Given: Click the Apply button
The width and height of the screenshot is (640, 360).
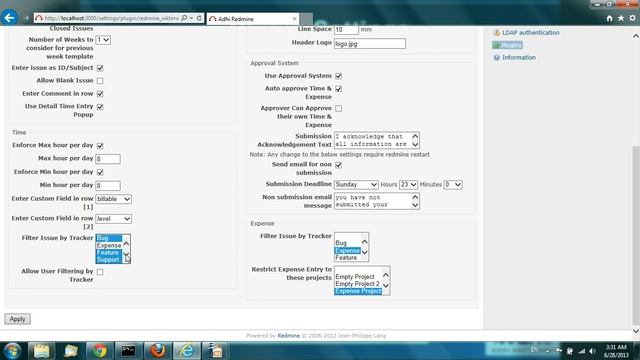Looking at the screenshot, I should (18, 319).
